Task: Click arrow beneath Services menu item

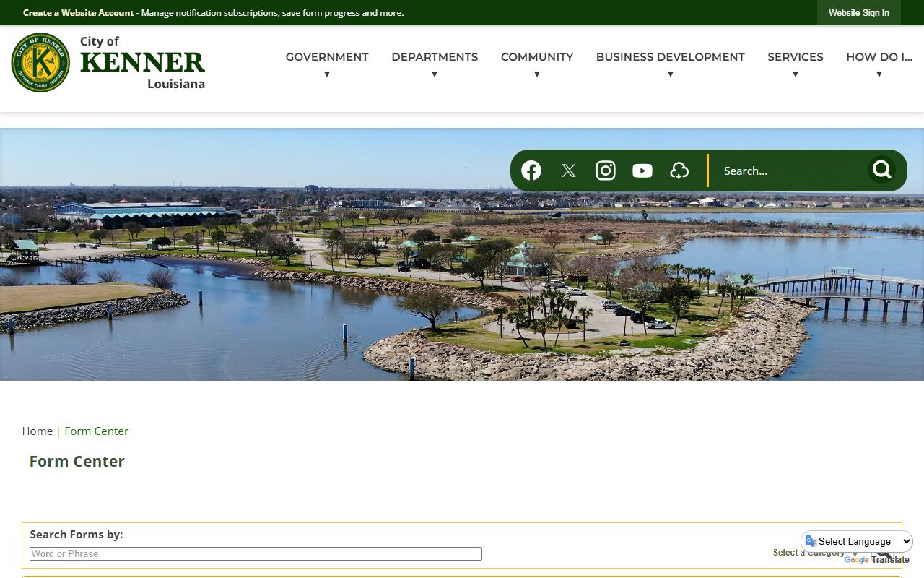Action: coord(796,74)
